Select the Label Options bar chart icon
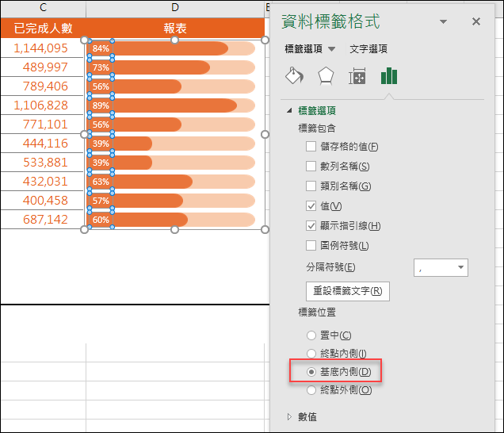 [x=389, y=76]
